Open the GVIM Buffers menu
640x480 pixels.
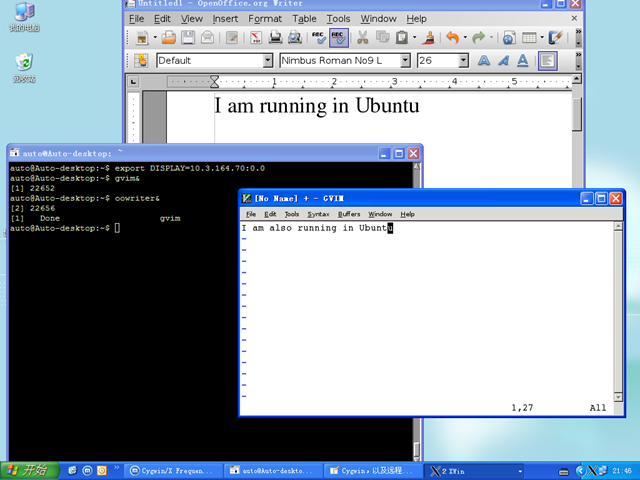(x=349, y=214)
